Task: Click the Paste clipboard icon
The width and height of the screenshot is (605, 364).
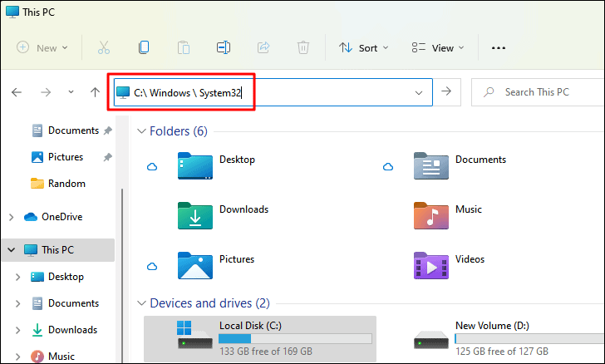Action: [184, 48]
